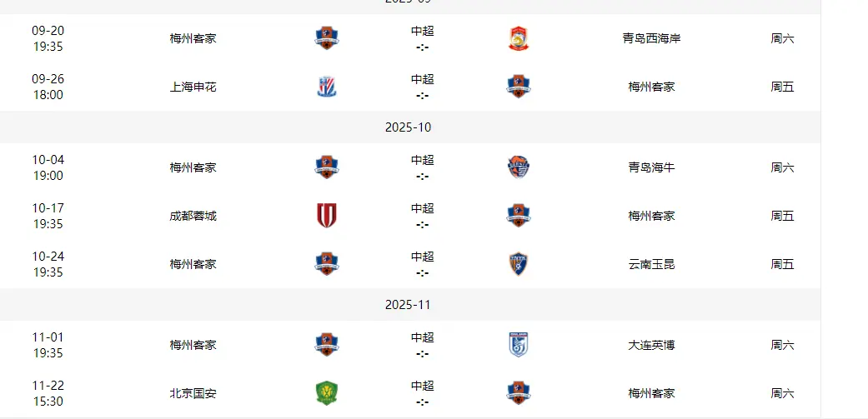Open 大连英博 team page
The image size is (868, 419).
[651, 345]
